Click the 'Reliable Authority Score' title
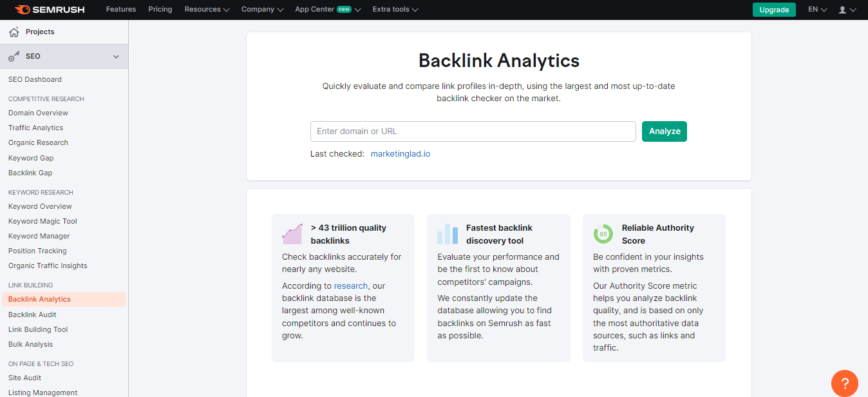 click(x=657, y=234)
